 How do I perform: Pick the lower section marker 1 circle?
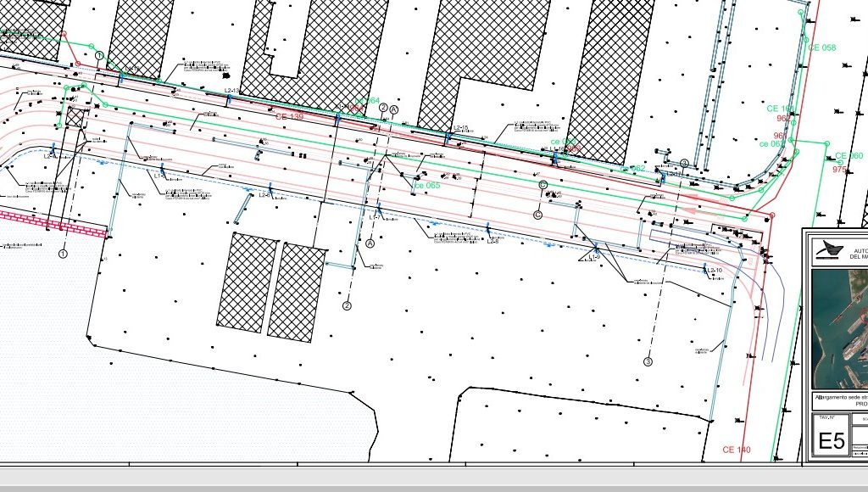[62, 253]
